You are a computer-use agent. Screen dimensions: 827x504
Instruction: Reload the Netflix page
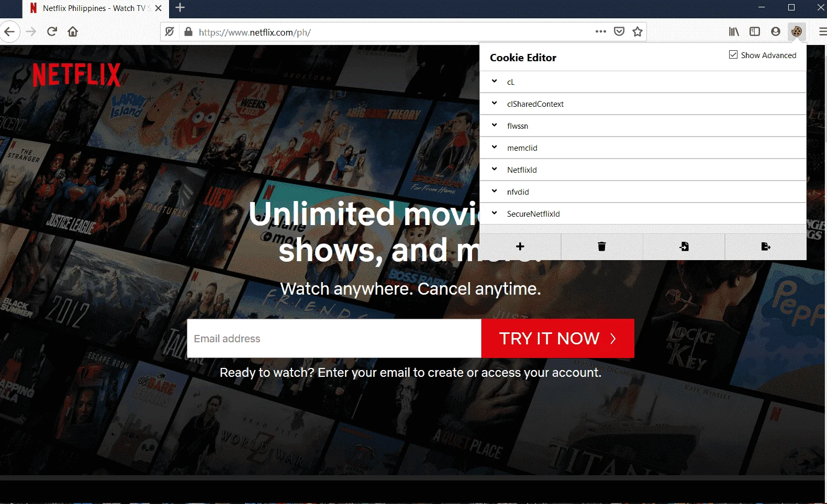(52, 32)
